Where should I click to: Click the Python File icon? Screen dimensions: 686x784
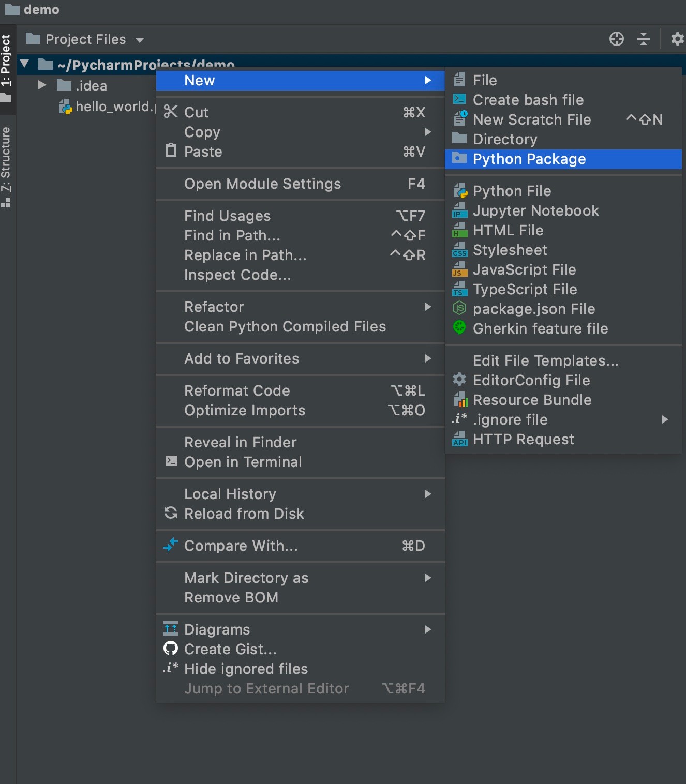pyautogui.click(x=460, y=191)
